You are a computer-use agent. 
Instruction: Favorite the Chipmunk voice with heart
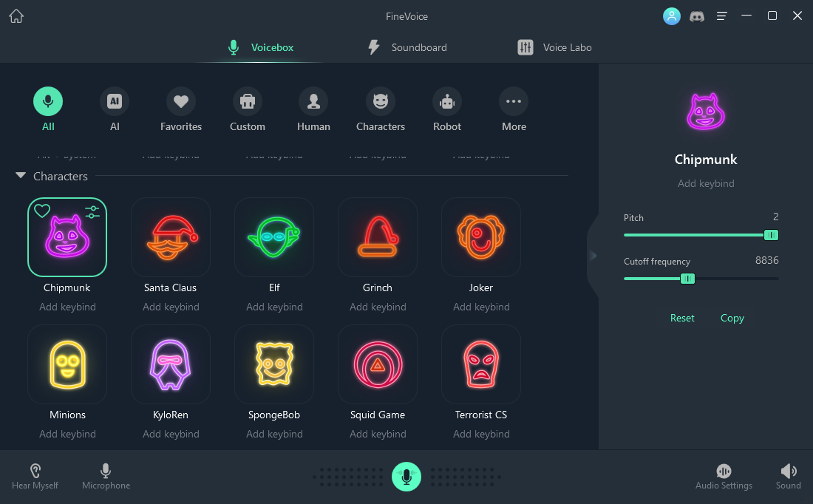tap(42, 211)
